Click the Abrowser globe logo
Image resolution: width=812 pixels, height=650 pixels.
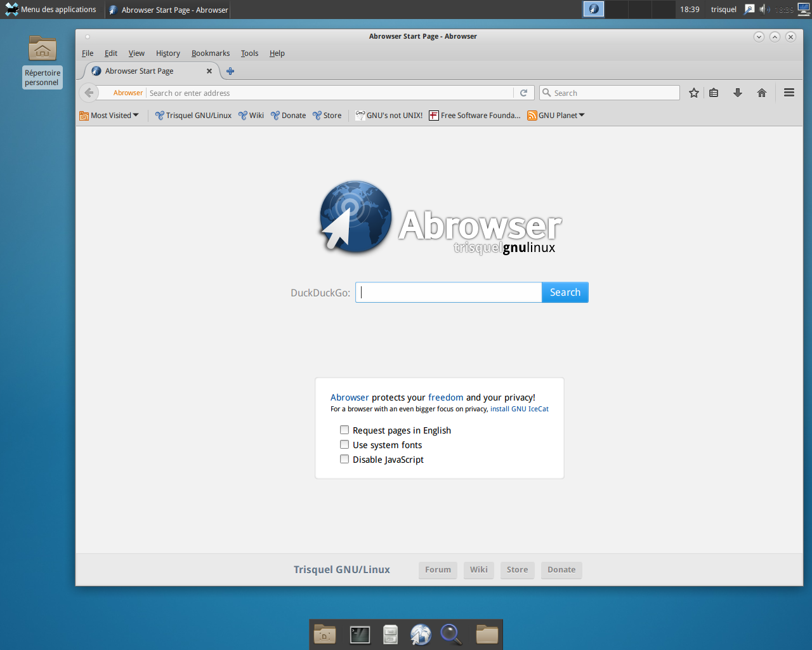[355, 217]
